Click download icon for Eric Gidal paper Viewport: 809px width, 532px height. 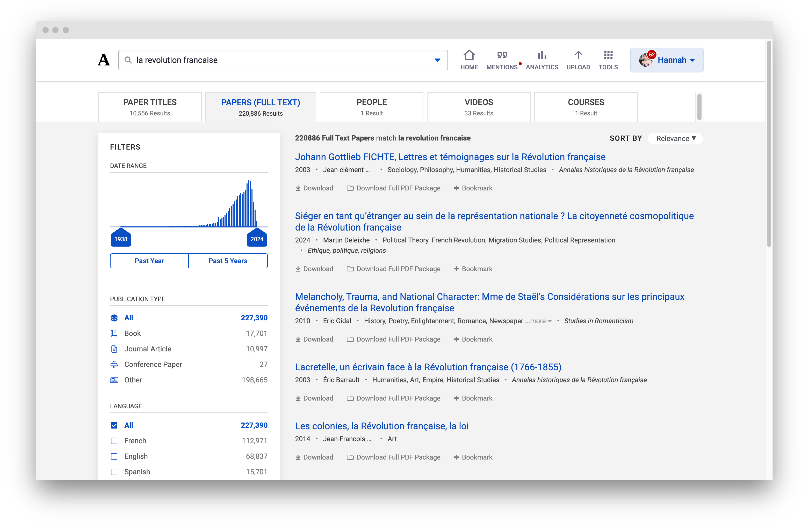pos(298,339)
